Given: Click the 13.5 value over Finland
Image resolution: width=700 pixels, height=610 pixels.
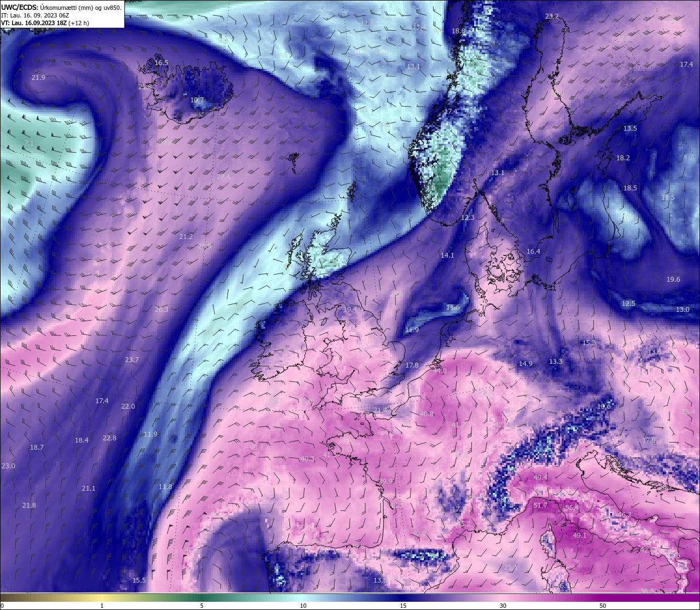Looking at the screenshot, I should tap(630, 129).
